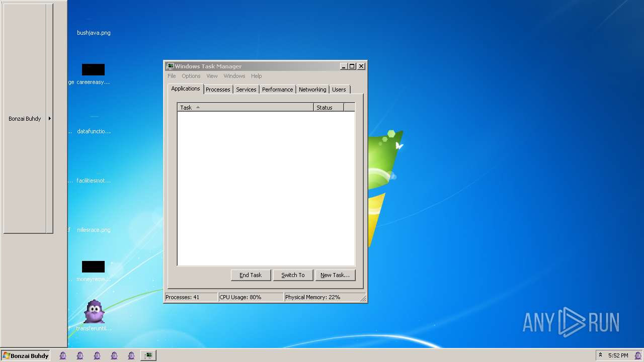The width and height of the screenshot is (644, 362).
Task: Minimize the Windows Task Manager window
Action: click(344, 66)
